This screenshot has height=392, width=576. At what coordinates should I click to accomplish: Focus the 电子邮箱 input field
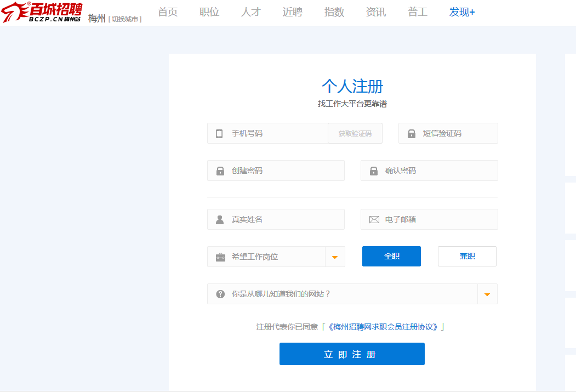click(438, 220)
